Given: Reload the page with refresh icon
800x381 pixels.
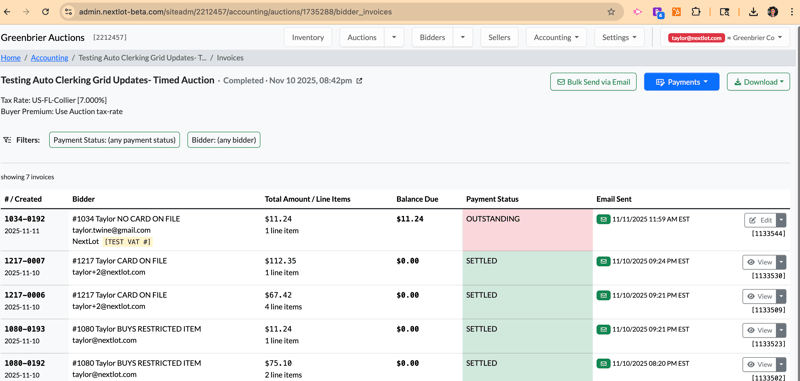Looking at the screenshot, I should point(45,12).
